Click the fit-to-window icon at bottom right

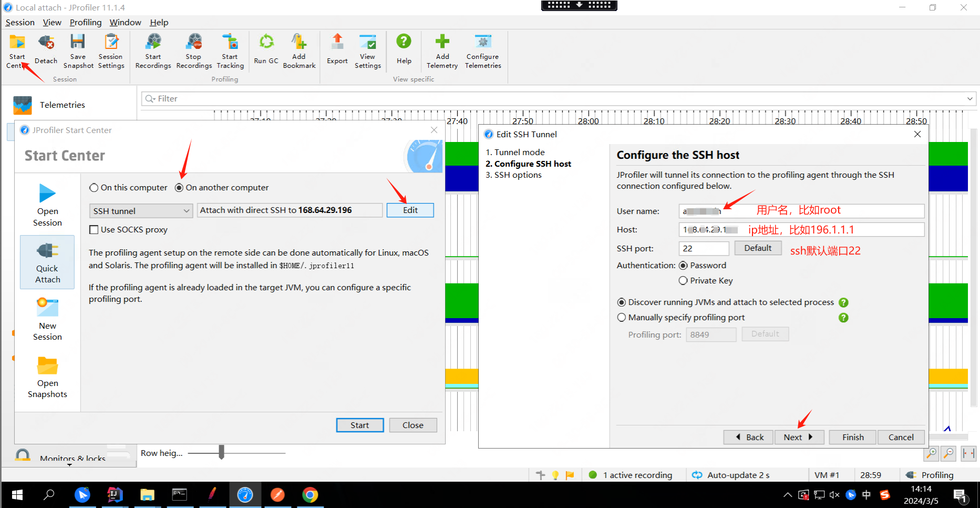[x=968, y=453]
